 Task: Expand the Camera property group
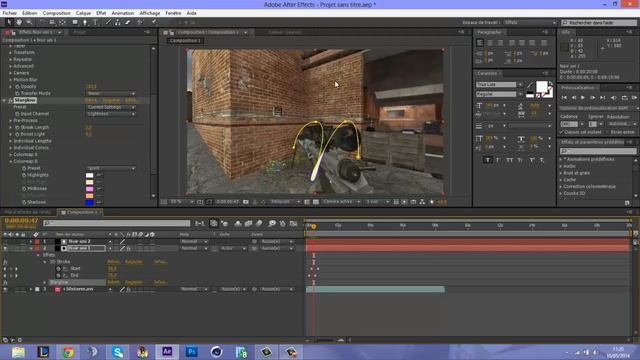11,73
